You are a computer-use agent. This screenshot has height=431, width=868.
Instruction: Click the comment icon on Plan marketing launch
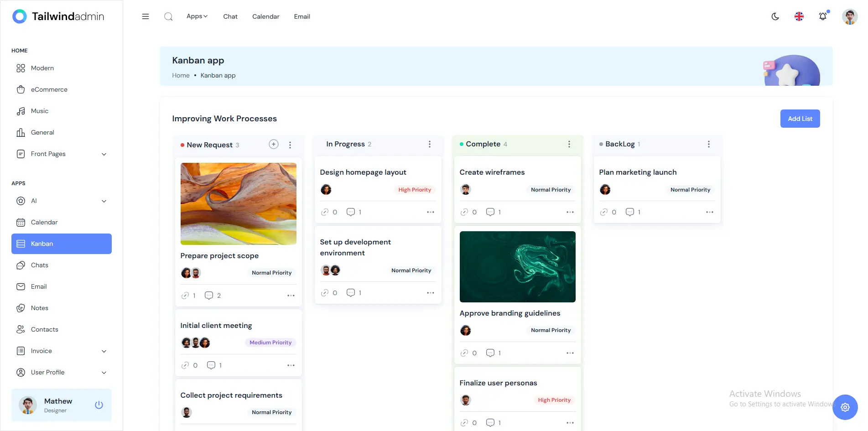[630, 212]
